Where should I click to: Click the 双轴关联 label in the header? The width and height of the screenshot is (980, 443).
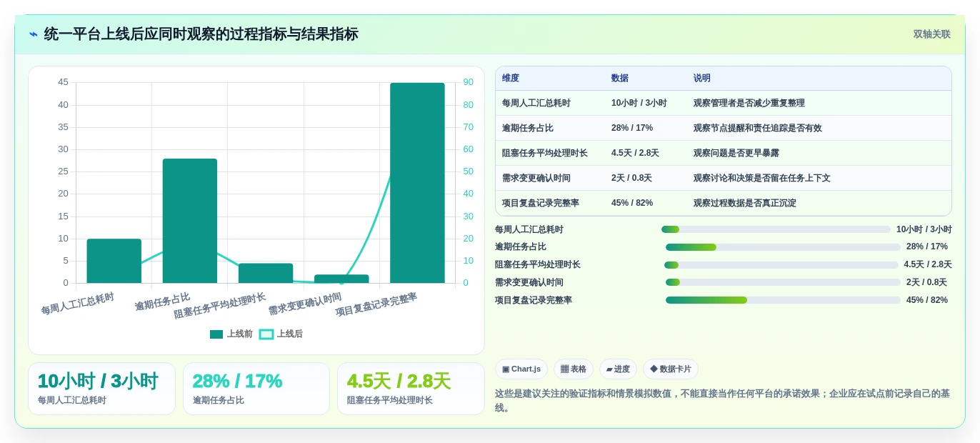click(931, 34)
